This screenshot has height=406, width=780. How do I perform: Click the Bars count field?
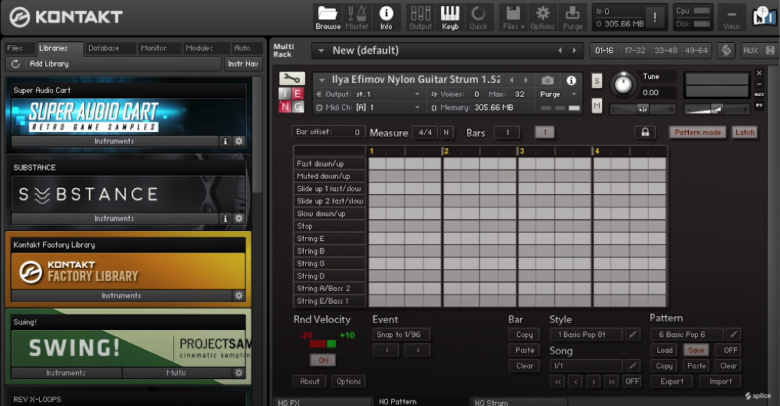click(507, 132)
